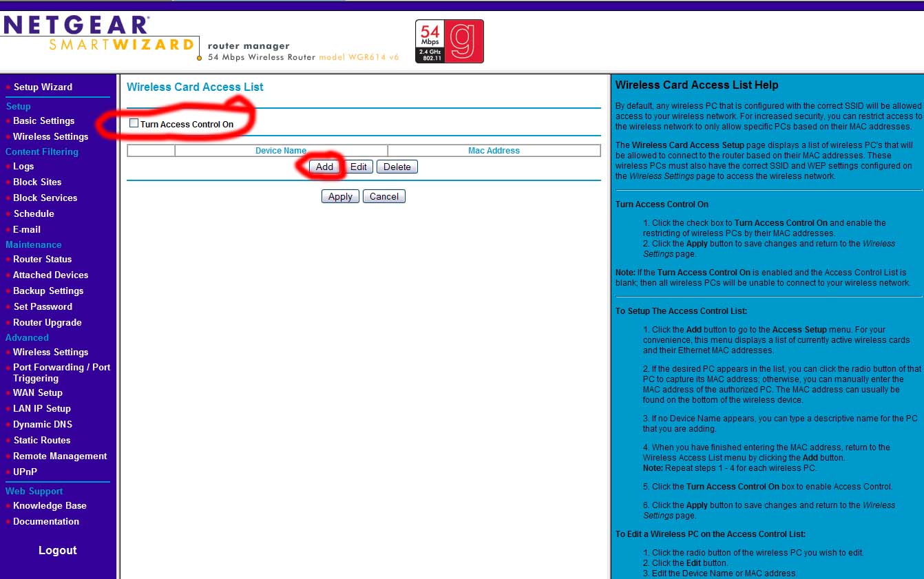
Task: Open the E-mail settings page
Action: pyautogui.click(x=27, y=229)
